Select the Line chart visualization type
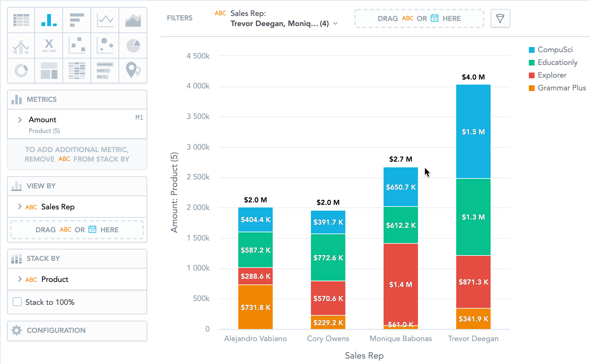This screenshot has height=364, width=590. click(105, 20)
